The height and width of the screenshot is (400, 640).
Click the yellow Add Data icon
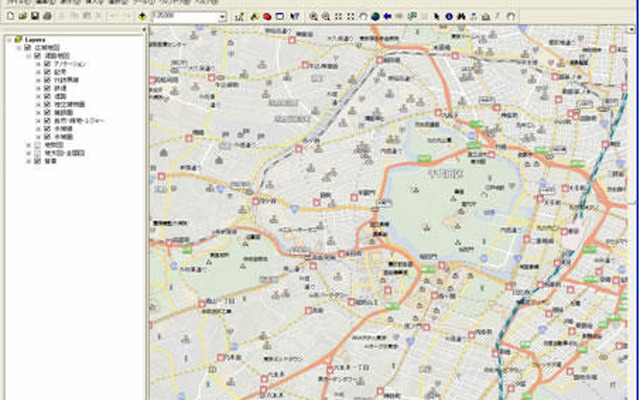tap(142, 17)
